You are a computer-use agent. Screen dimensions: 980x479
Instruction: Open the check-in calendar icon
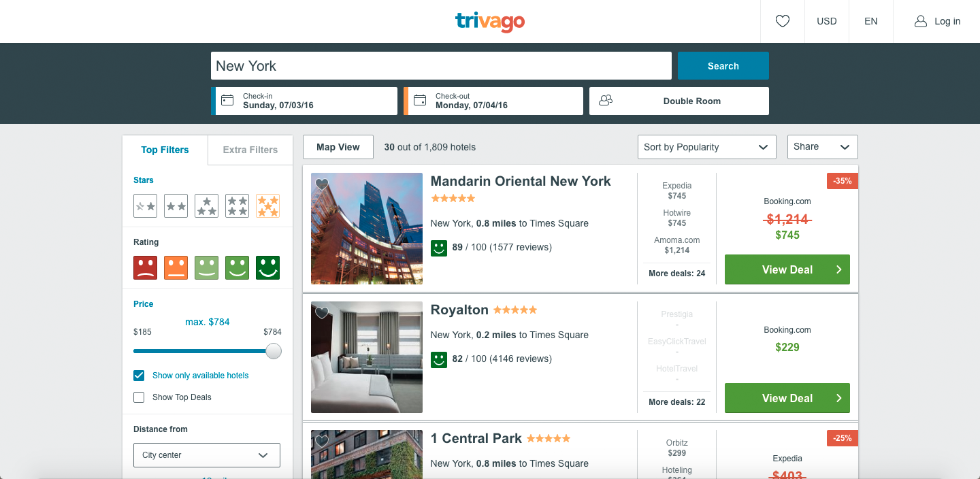[227, 101]
